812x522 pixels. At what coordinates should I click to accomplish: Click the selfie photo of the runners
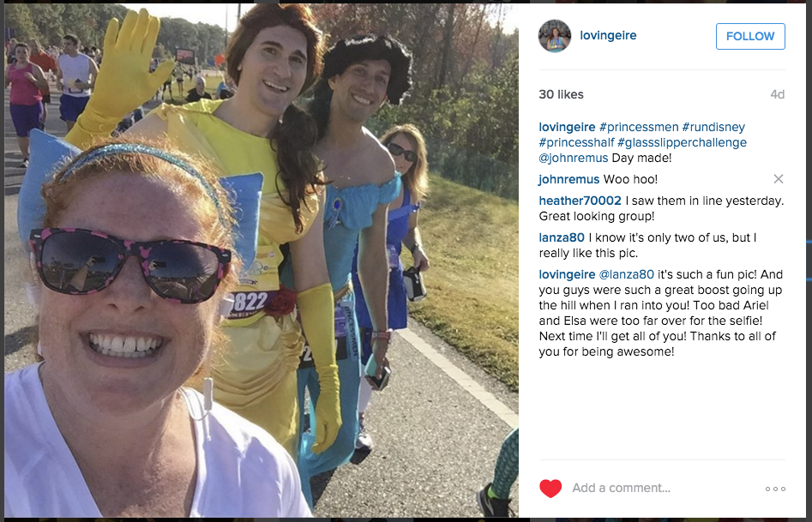[x=262, y=261]
